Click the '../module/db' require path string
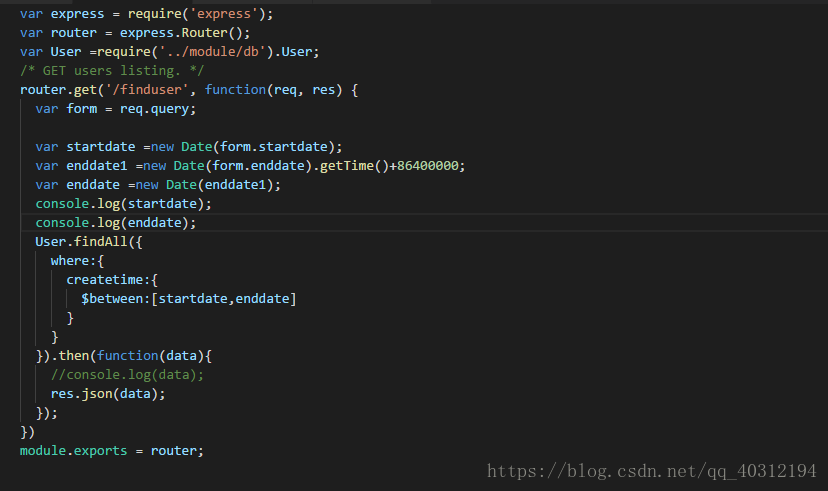The width and height of the screenshot is (828, 491). [212, 52]
